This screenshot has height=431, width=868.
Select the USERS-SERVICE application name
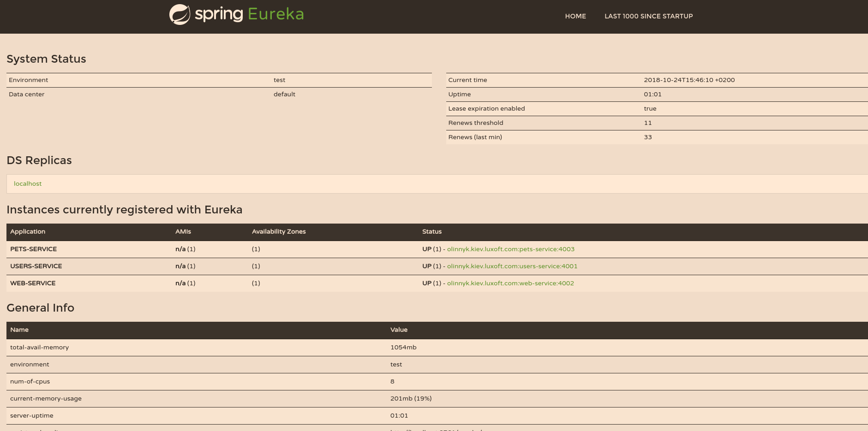click(36, 266)
